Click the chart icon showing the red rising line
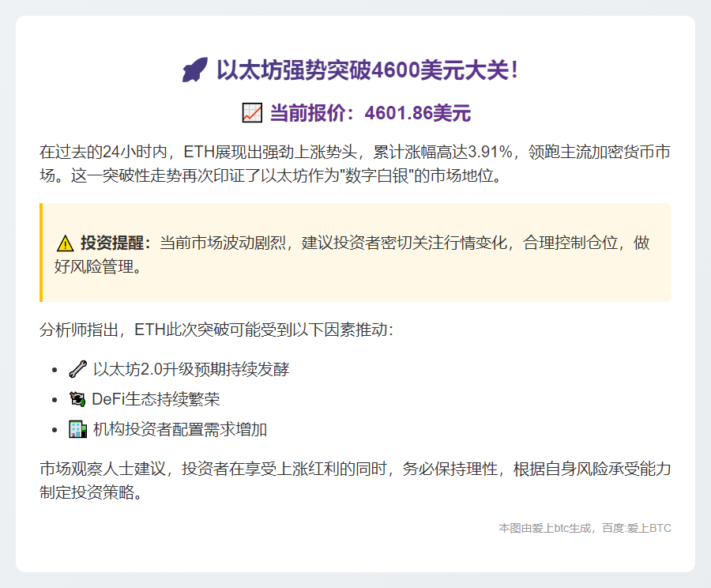This screenshot has height=588, width=711. click(x=253, y=113)
